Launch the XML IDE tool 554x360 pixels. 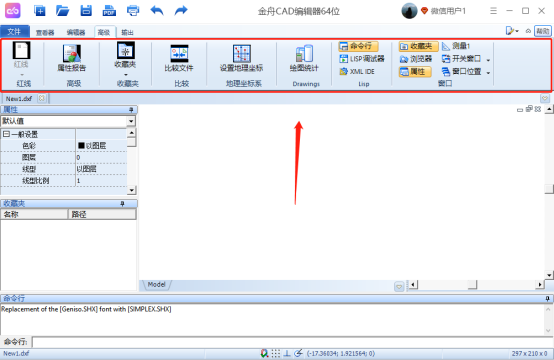pos(357,71)
